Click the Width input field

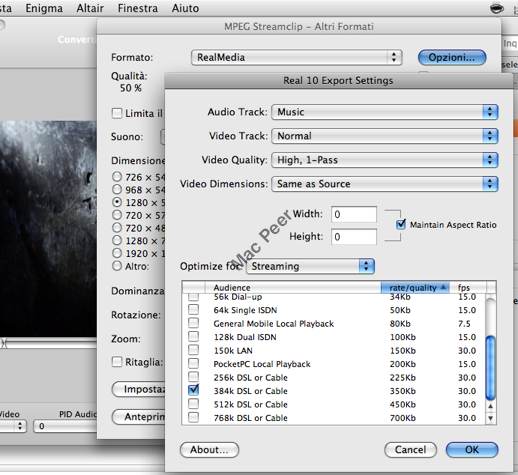point(354,214)
